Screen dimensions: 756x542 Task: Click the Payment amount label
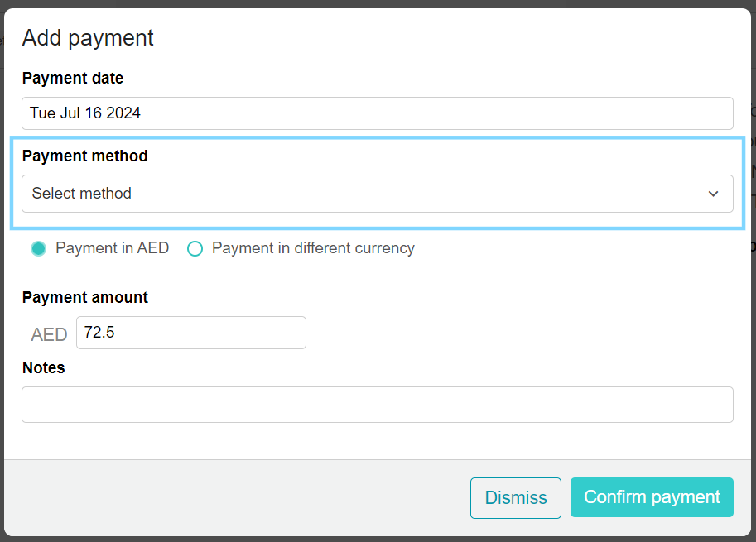tap(84, 297)
